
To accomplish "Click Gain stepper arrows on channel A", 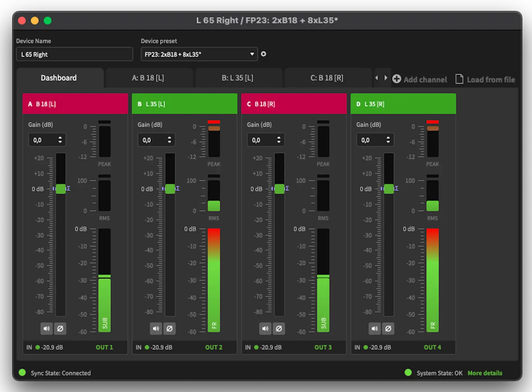I will 60,140.
